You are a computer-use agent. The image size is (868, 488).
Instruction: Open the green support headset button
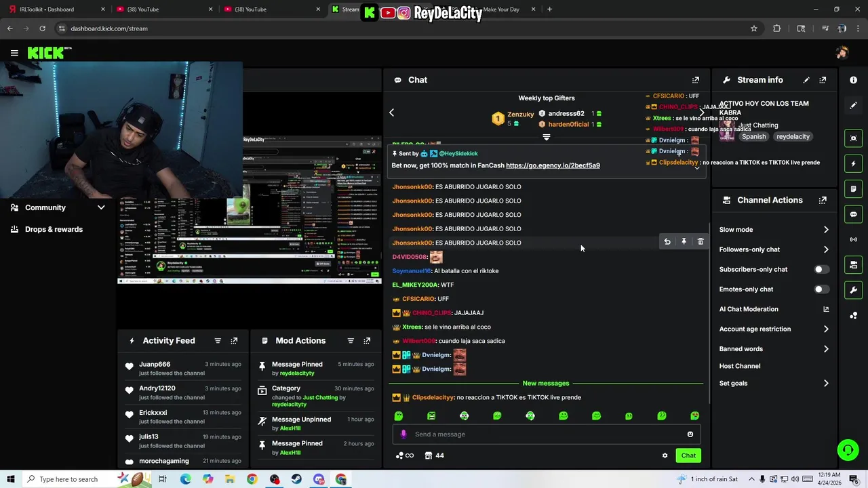click(847, 450)
